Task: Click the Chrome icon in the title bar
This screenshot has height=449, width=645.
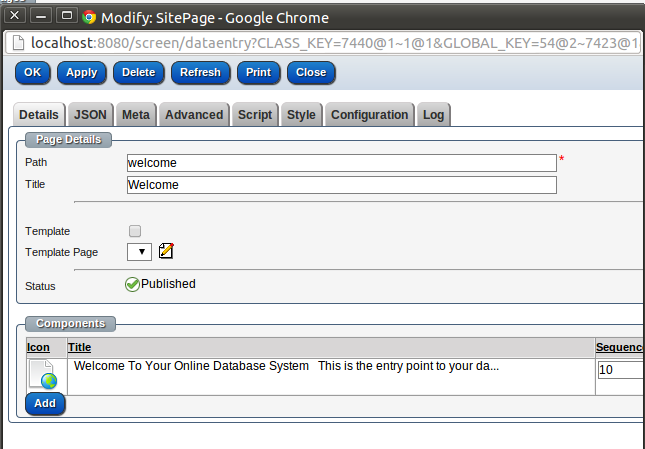Action: point(89,17)
